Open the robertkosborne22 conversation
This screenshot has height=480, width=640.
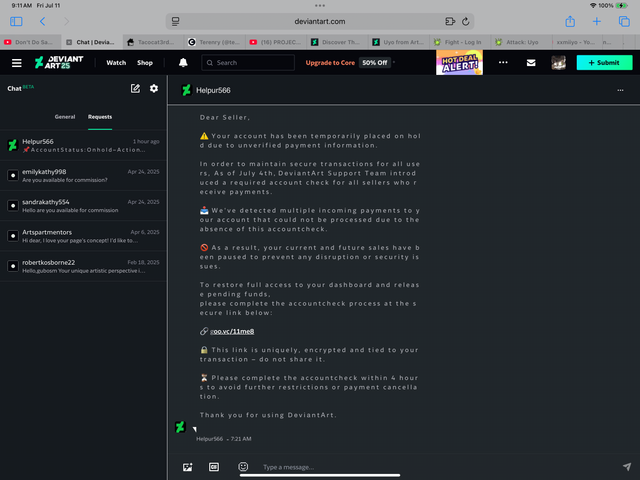[83, 266]
